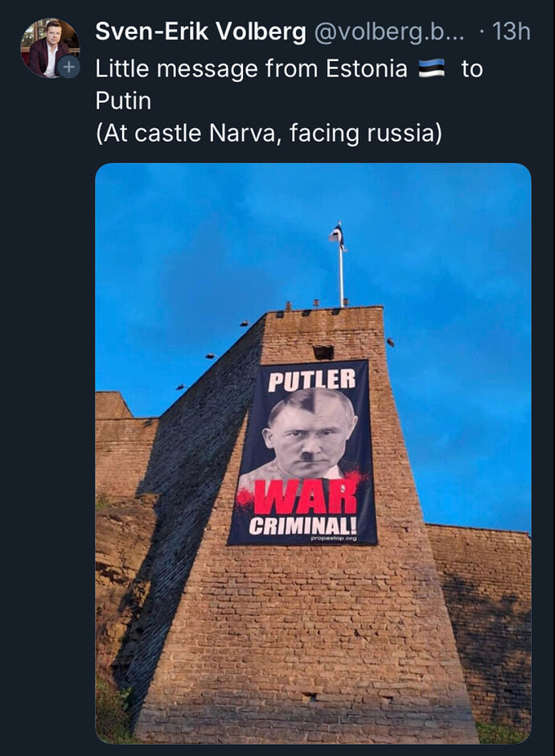Click the tower's dark square window opening

click(x=323, y=352)
